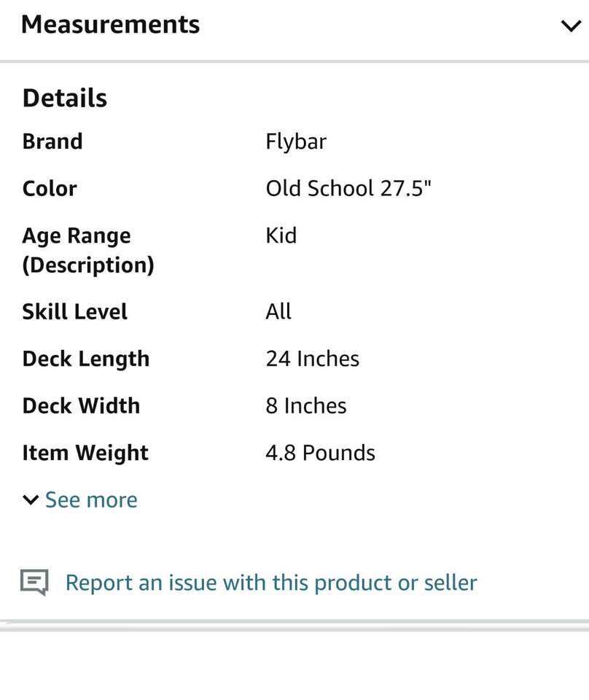589x700 pixels.
Task: Click the Skill Level label
Action: pos(75,312)
